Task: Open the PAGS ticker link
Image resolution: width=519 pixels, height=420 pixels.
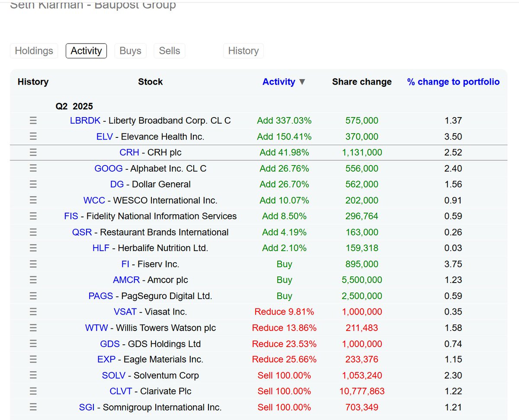Action: [101, 296]
